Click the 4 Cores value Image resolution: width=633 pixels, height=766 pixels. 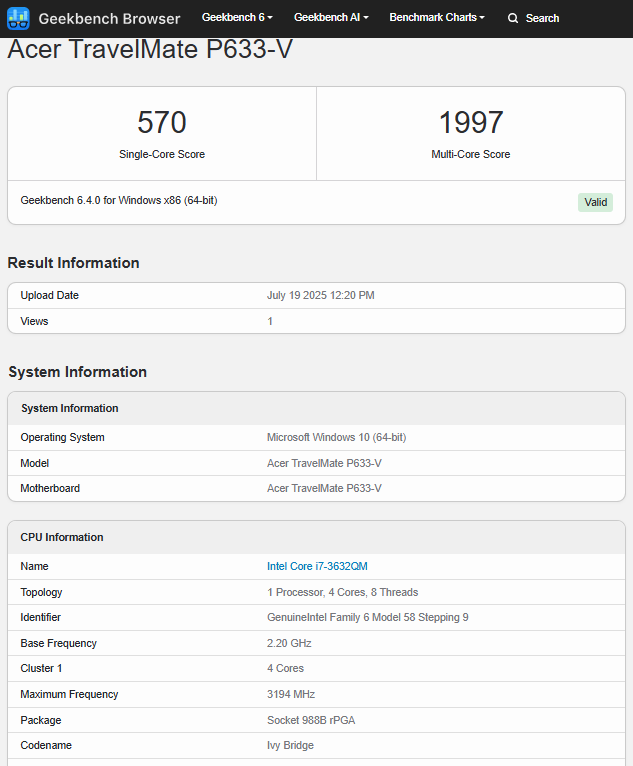click(285, 668)
